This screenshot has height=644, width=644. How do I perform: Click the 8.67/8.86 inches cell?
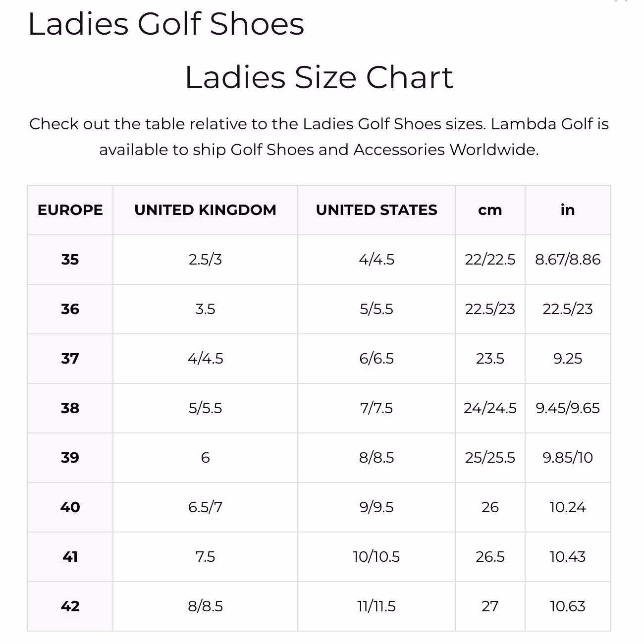[x=568, y=260]
